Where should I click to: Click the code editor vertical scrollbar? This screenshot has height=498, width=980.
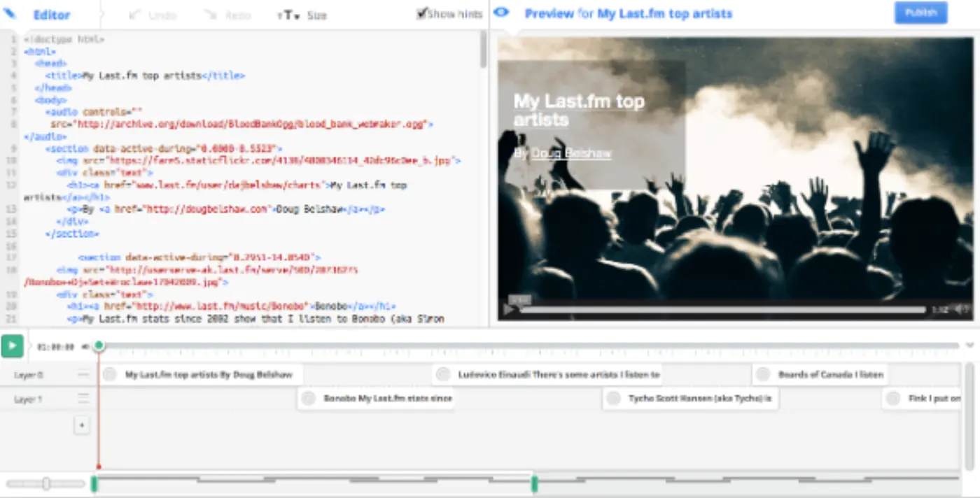point(483,49)
